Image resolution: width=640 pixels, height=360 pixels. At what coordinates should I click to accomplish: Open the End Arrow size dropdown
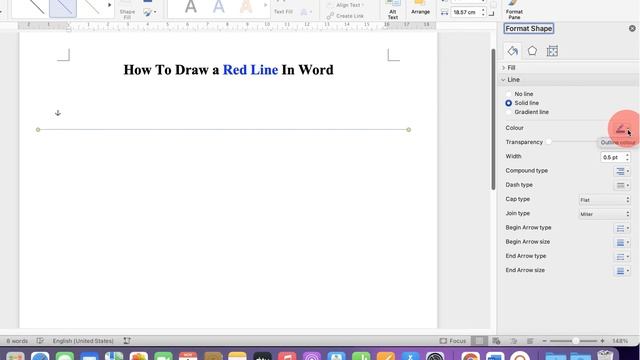point(622,271)
